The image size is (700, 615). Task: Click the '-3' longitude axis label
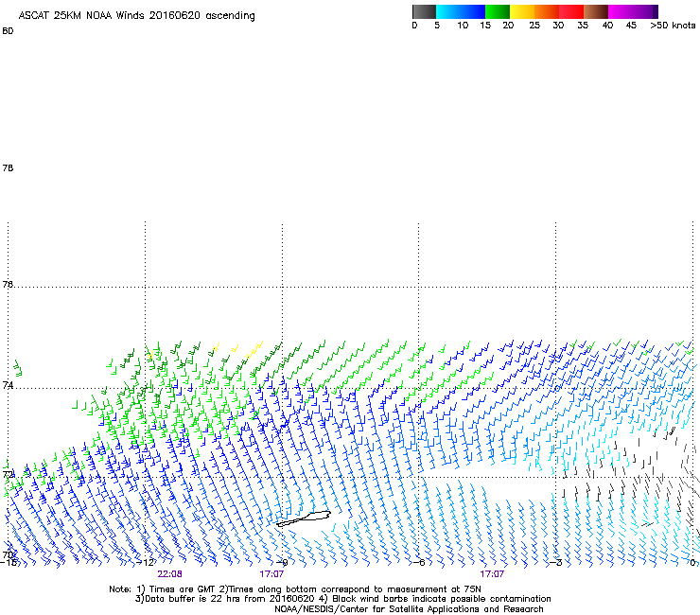coord(556,563)
